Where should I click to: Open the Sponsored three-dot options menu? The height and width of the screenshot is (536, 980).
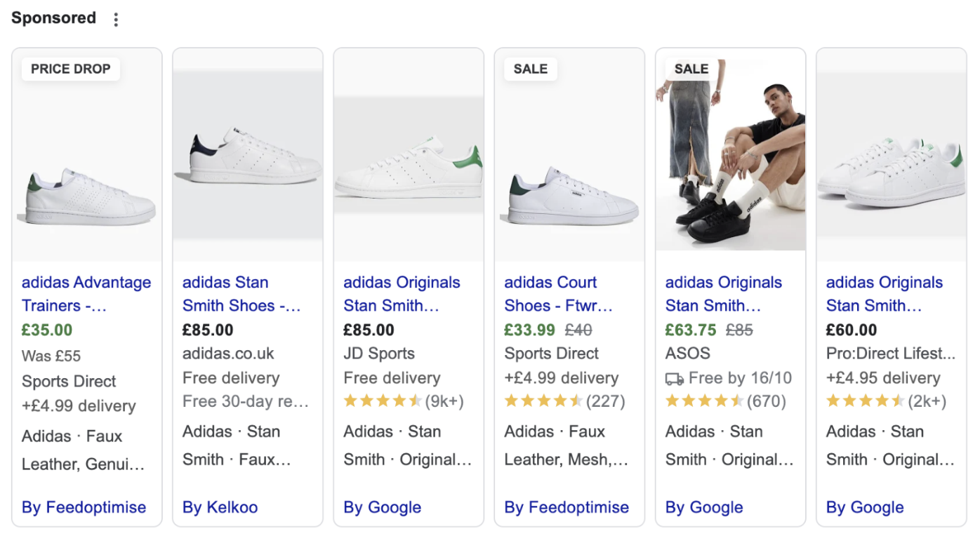coord(116,20)
